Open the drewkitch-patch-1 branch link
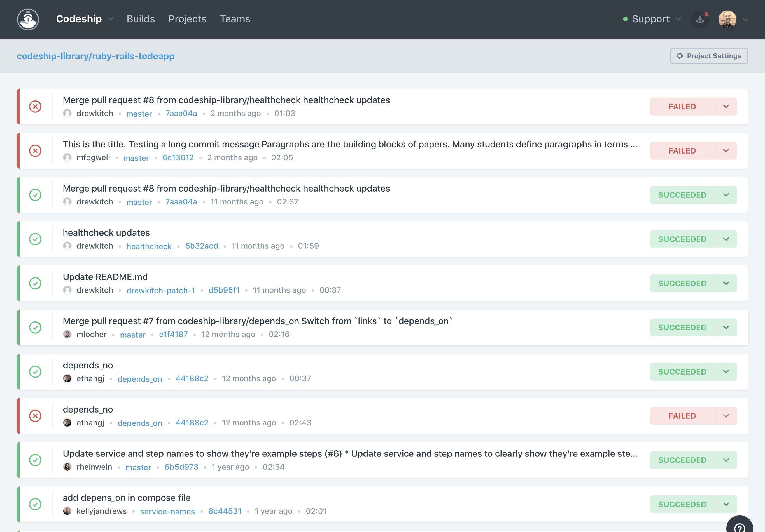Viewport: 765px width, 532px height. tap(161, 290)
